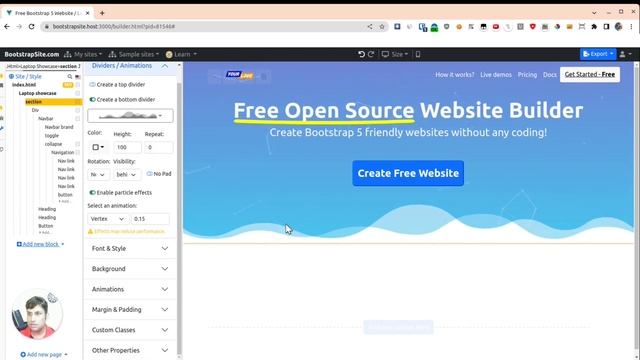The height and width of the screenshot is (360, 640).
Task: Open the Sample sites menu
Action: 134,54
